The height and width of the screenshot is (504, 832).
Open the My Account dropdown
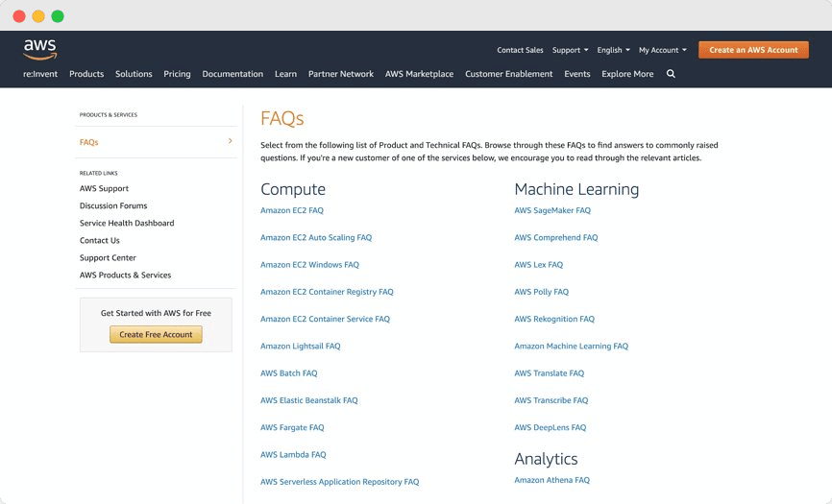point(662,50)
